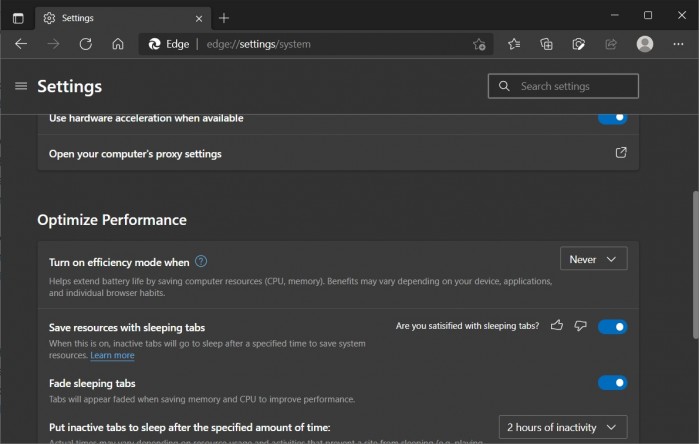This screenshot has height=444, width=700.
Task: Give thumbs up for sleeping tabs
Action: tap(557, 326)
